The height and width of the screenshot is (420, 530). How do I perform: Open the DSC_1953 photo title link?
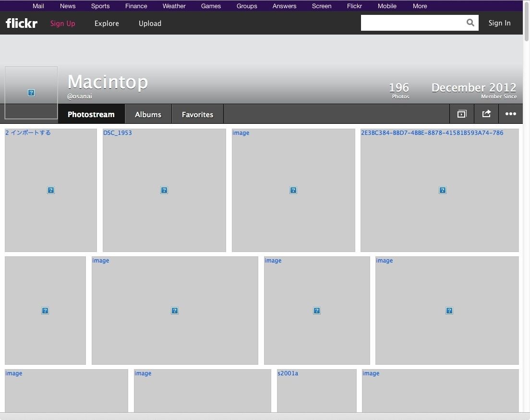117,133
